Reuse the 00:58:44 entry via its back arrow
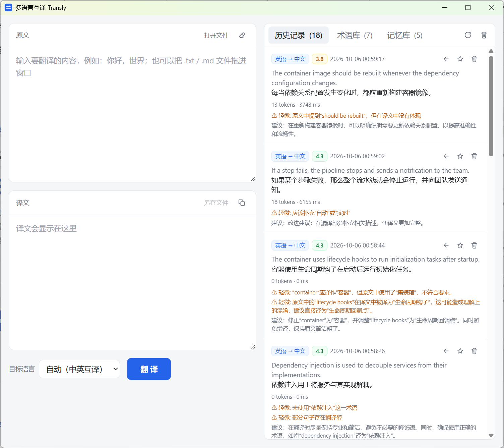This screenshot has height=448, width=504. coord(446,245)
